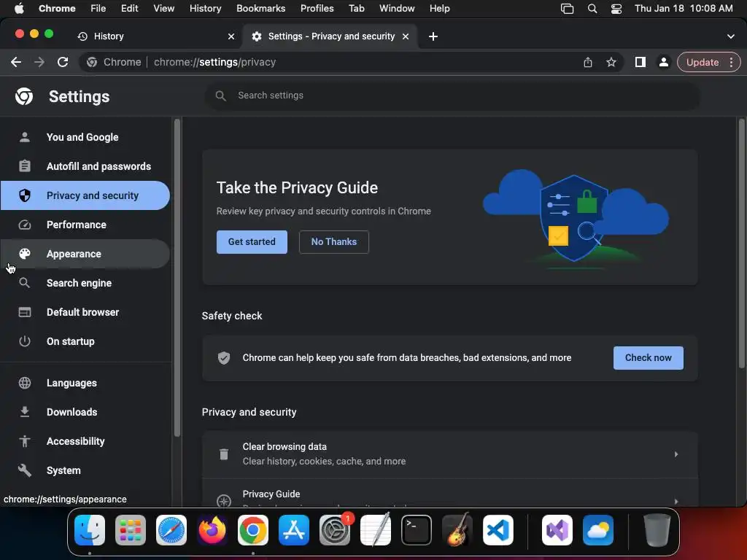Click the forward navigation arrow
The width and height of the screenshot is (747, 560).
pos(39,62)
